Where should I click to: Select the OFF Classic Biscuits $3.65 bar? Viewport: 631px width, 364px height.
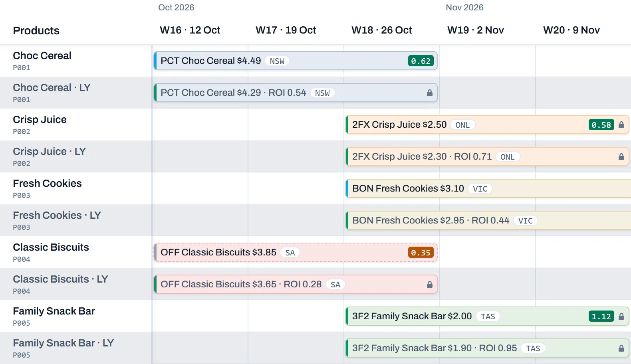point(296,284)
